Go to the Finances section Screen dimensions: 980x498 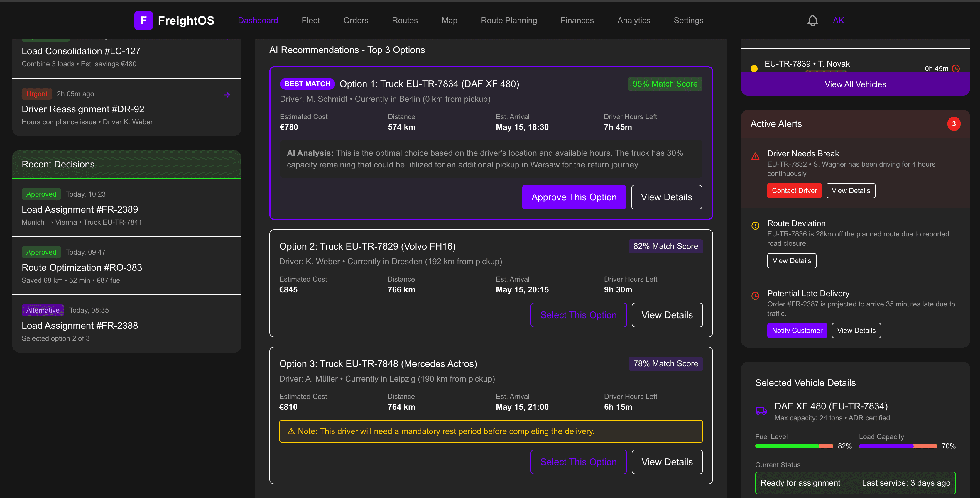coord(577,21)
